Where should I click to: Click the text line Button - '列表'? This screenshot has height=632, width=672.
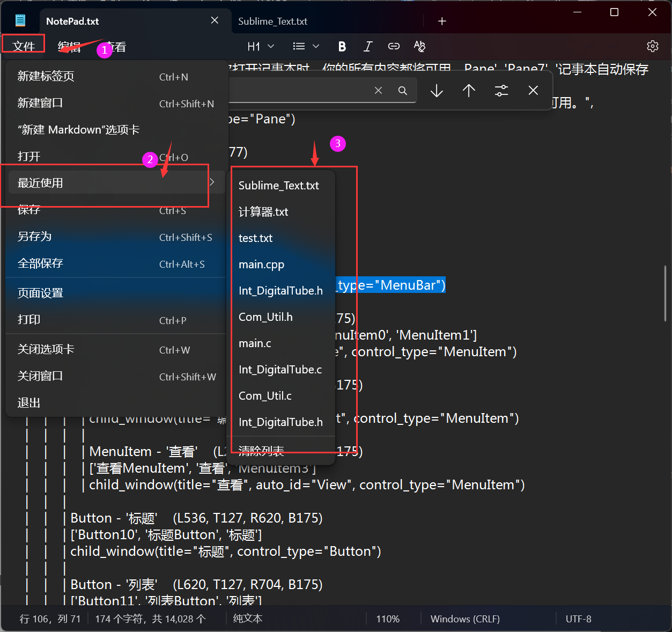coord(196,585)
